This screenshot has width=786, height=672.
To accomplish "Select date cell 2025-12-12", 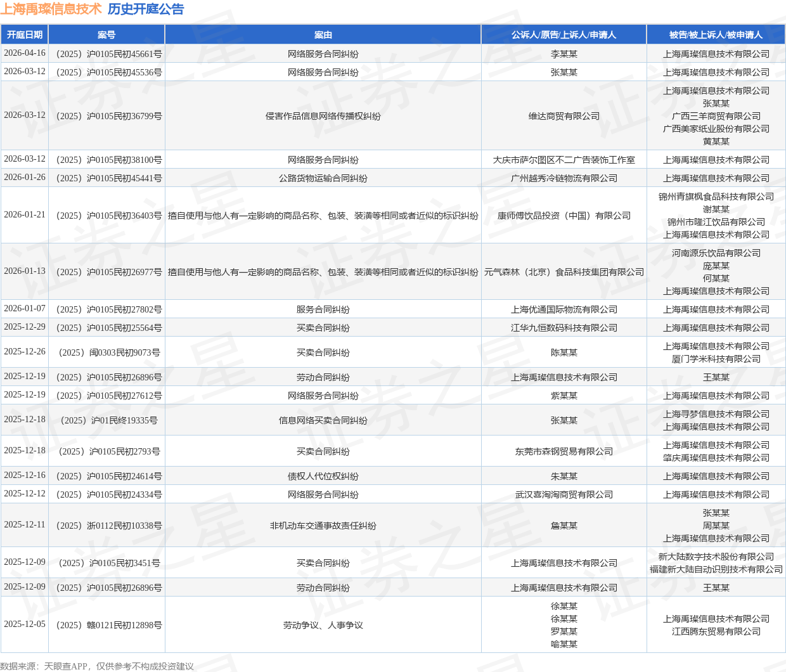I will pos(25,494).
